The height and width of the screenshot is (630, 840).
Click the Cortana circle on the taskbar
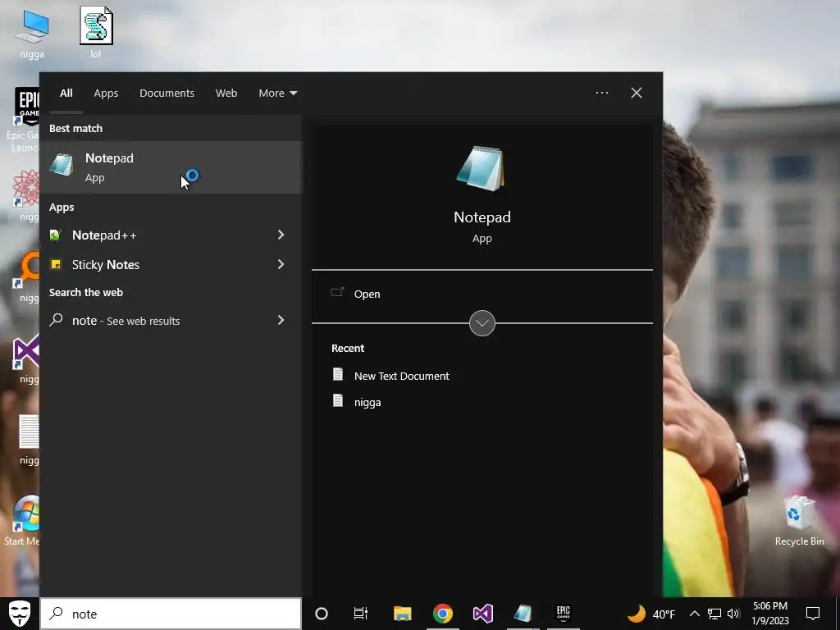click(x=322, y=614)
